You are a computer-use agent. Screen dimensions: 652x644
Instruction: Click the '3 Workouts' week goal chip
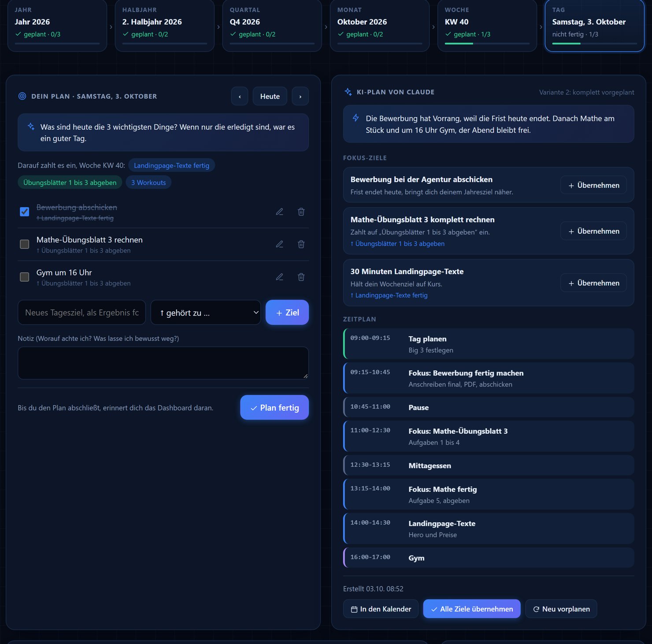pyautogui.click(x=148, y=182)
